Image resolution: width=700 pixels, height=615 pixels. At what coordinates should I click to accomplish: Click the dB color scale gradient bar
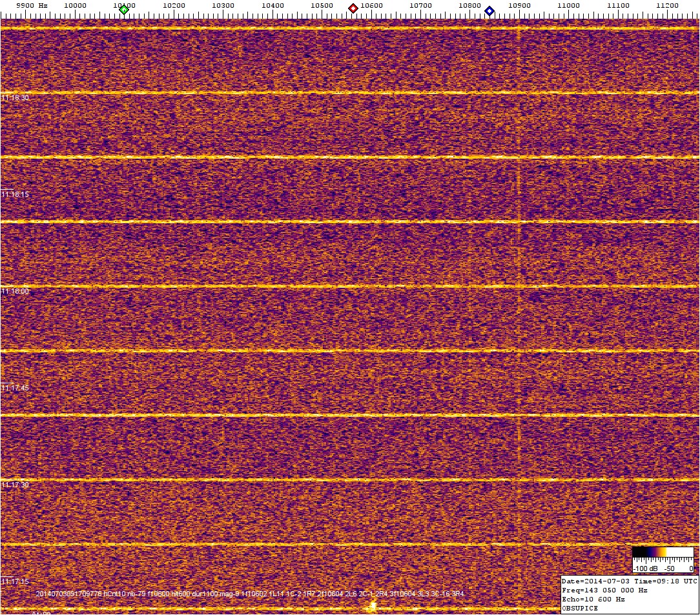click(663, 552)
